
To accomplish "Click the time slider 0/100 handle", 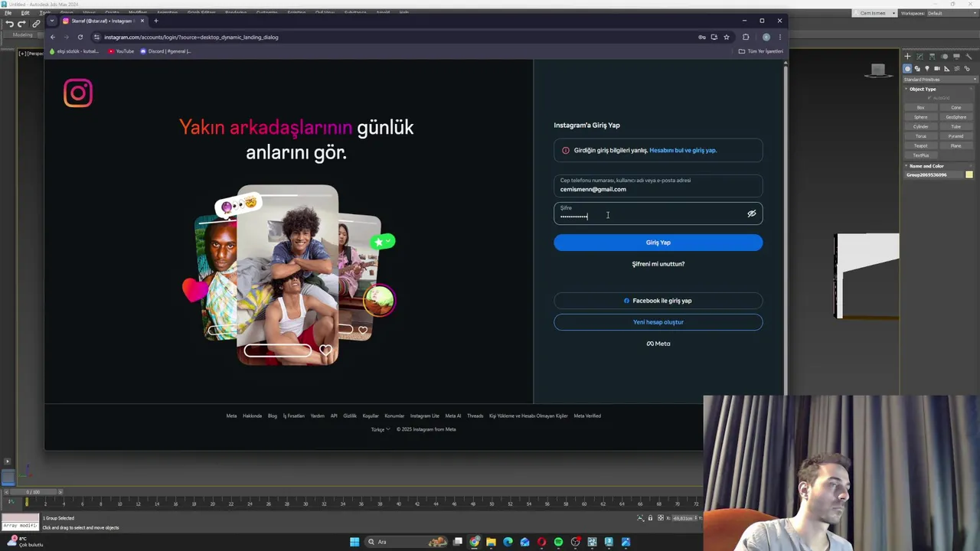I will click(x=33, y=491).
